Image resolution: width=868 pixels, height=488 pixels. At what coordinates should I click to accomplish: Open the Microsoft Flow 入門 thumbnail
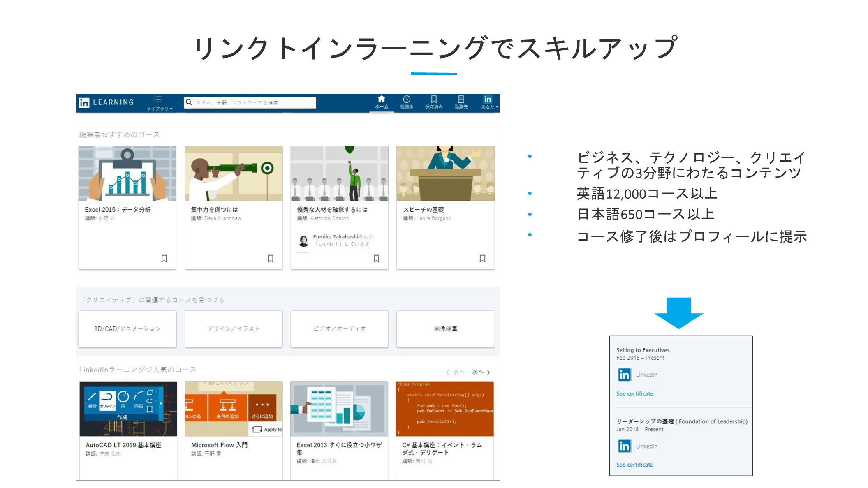click(x=234, y=409)
